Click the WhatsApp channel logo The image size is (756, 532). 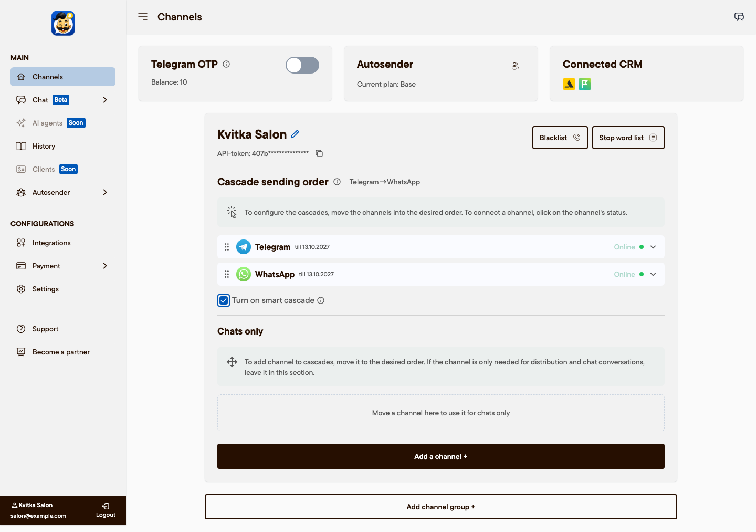click(244, 274)
